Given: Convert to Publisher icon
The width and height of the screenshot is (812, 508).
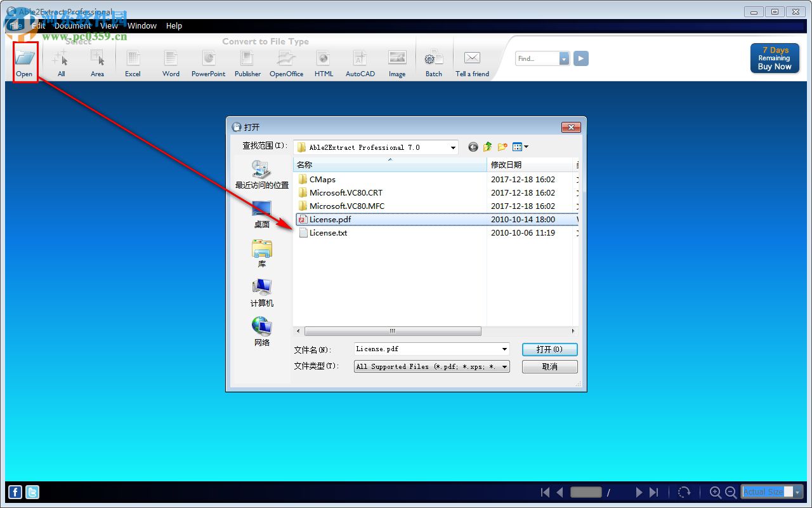Looking at the screenshot, I should (x=247, y=58).
